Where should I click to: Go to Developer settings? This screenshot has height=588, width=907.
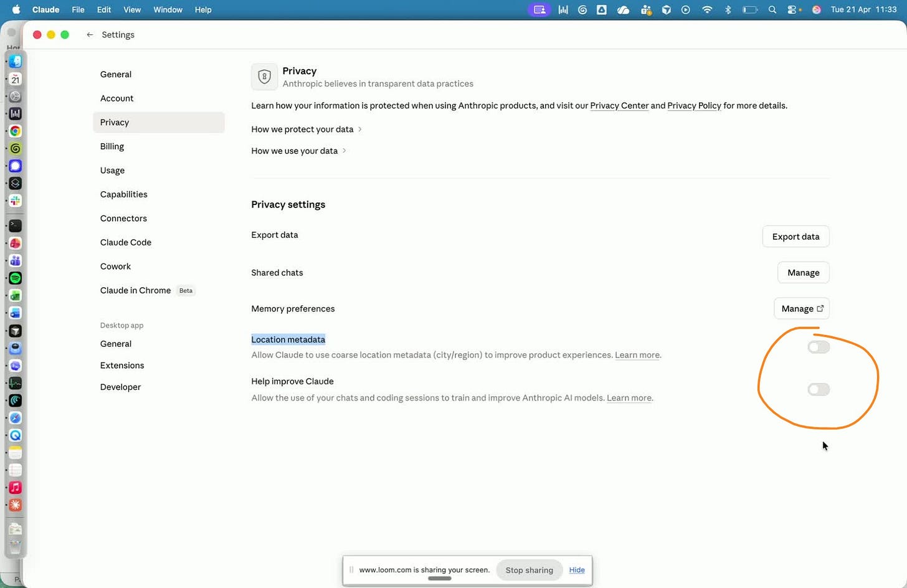159,387
